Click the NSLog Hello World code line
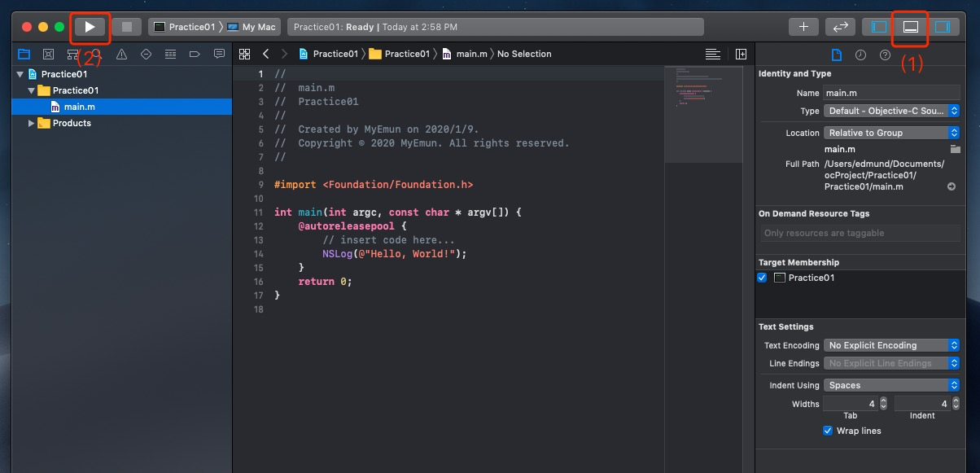This screenshot has width=980, height=473. pos(395,254)
